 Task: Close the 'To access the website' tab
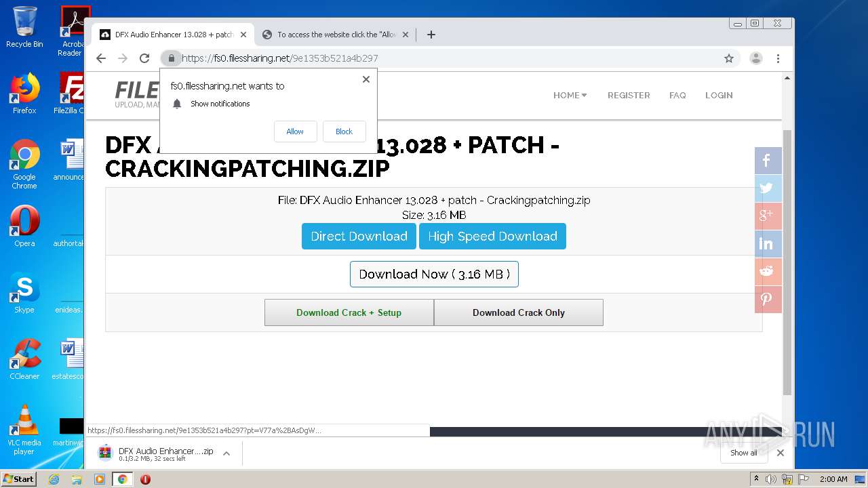click(406, 35)
